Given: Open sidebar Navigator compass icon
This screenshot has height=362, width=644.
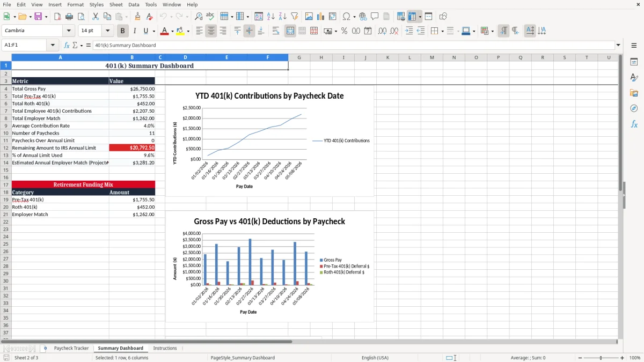Looking at the screenshot, I should (x=634, y=109).
